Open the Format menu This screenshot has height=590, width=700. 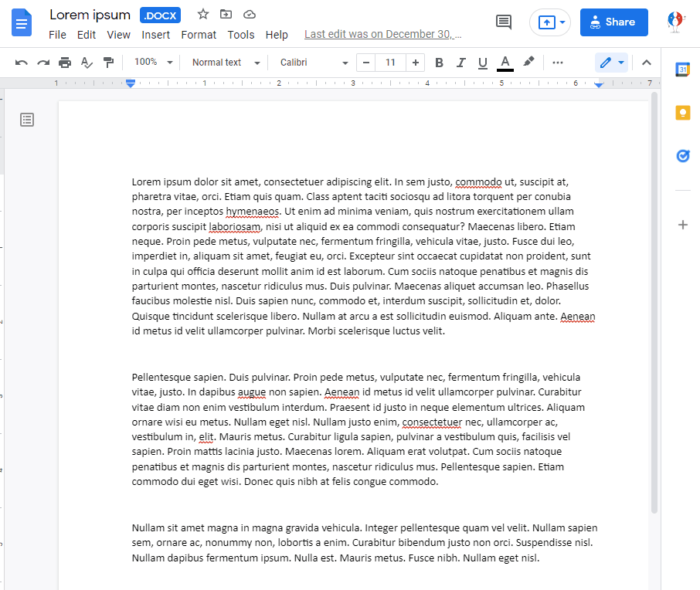[x=199, y=35]
